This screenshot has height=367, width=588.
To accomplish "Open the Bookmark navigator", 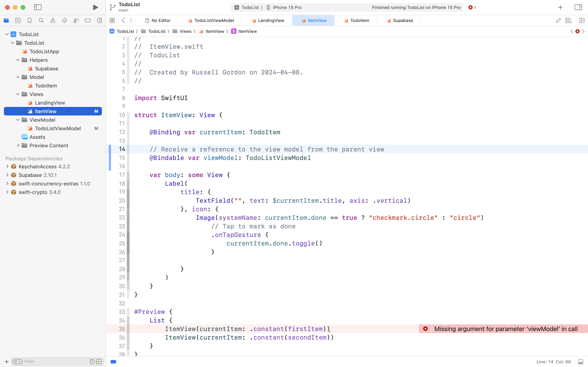I will [29, 20].
